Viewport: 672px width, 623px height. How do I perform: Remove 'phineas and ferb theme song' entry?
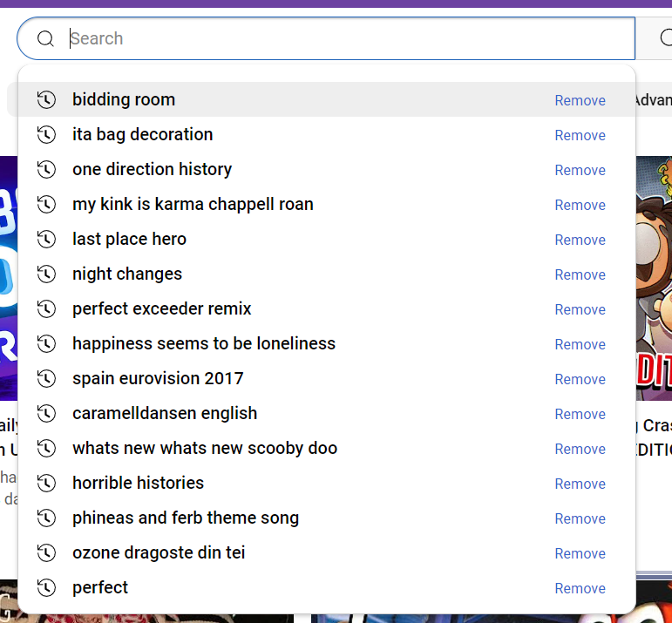click(580, 518)
